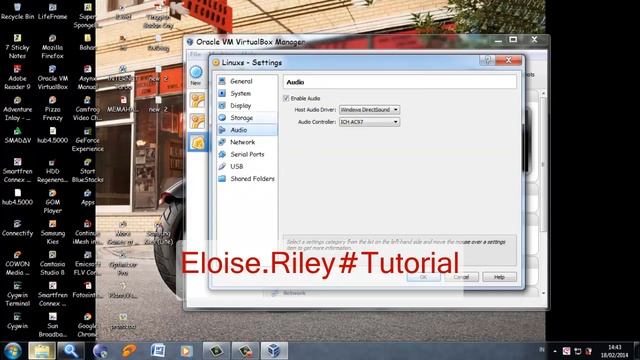The width and height of the screenshot is (640, 360).
Task: Open the LifeFrame desktop icon
Action: [x=52, y=12]
